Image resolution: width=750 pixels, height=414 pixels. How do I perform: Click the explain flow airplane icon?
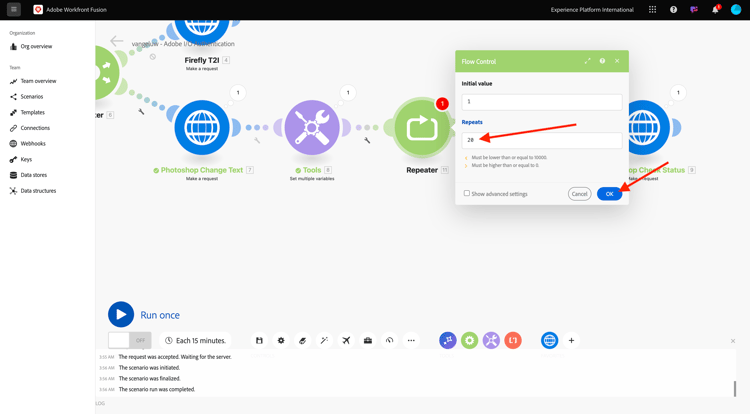346,340
